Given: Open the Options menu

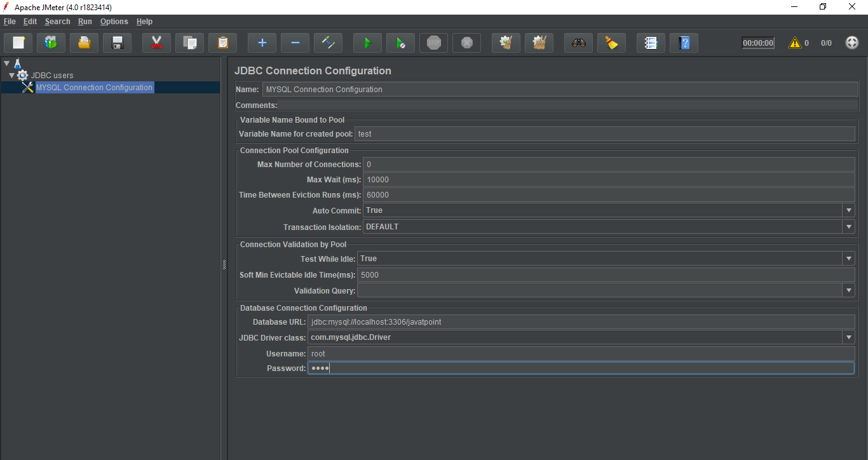Looking at the screenshot, I should (x=114, y=22).
